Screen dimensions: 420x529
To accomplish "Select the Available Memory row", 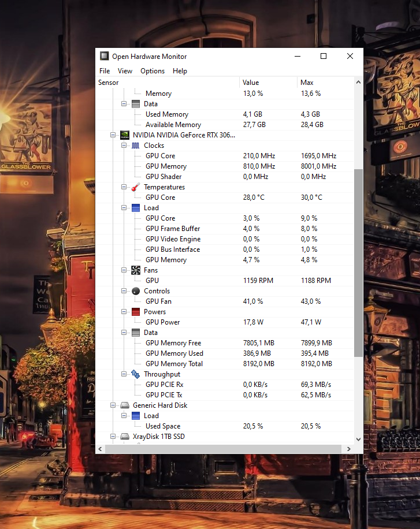I will pos(225,125).
